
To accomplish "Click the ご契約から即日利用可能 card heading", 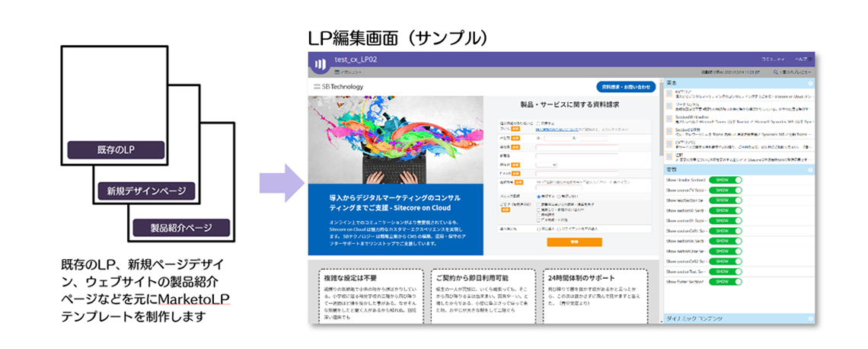I will (472, 277).
